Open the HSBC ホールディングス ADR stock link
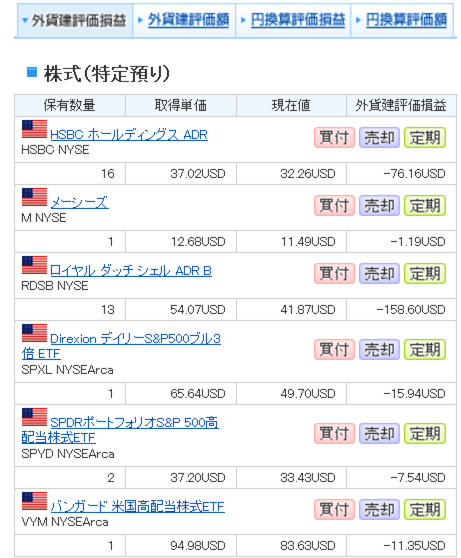This screenshot has width=461, height=558. (x=129, y=135)
